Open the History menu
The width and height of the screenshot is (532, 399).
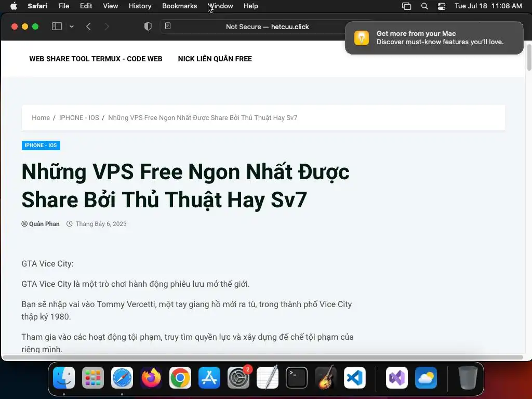point(140,6)
